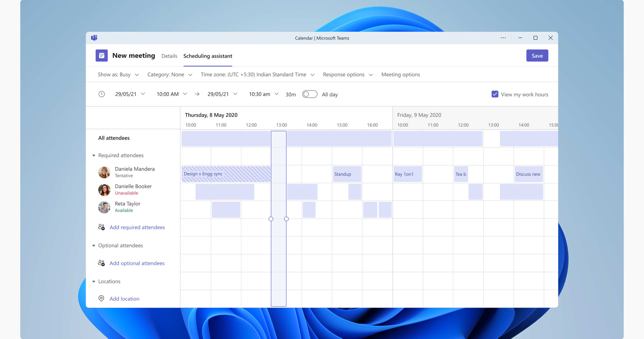Image resolution: width=644 pixels, height=339 pixels.
Task: Maximize the Teams calendar window
Action: [x=535, y=38]
